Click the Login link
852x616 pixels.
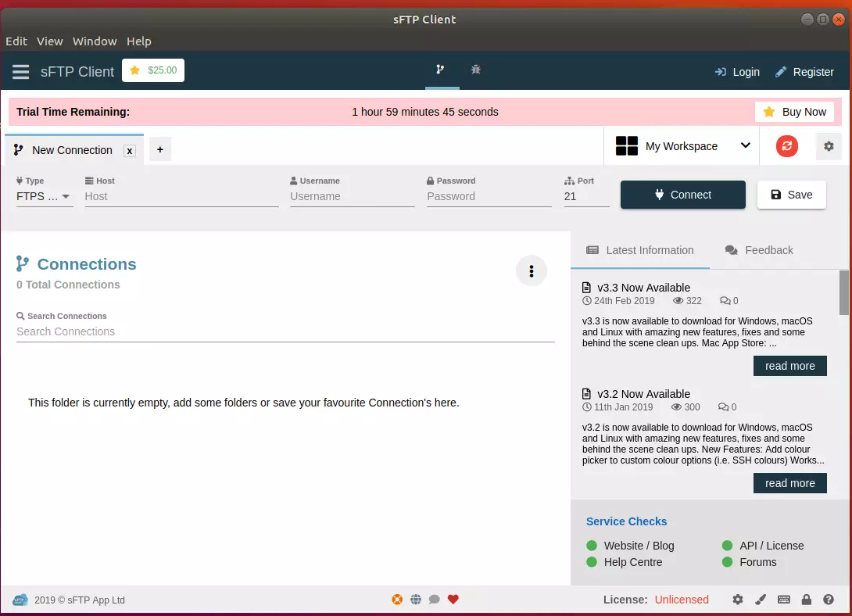click(737, 72)
